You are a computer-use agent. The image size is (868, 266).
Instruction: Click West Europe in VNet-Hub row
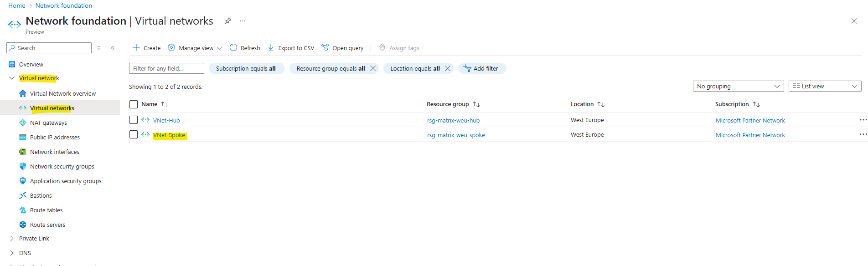click(587, 120)
